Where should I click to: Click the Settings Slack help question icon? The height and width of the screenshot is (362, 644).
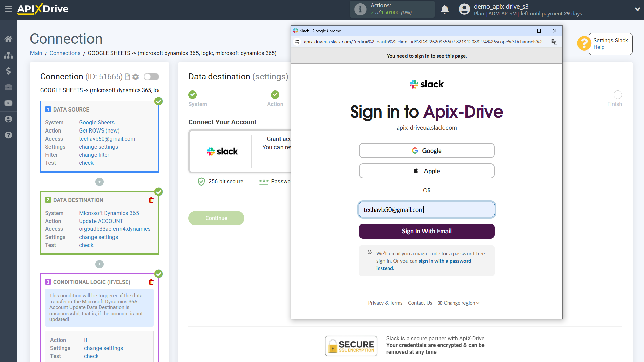(584, 43)
